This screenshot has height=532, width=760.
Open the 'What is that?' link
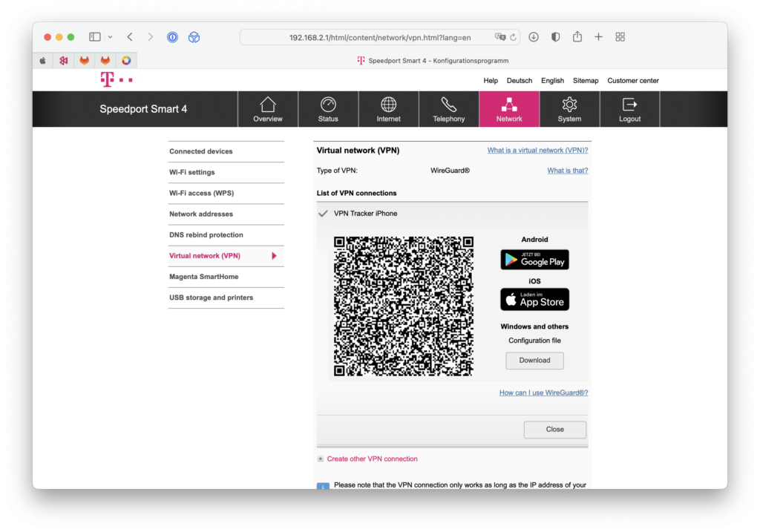click(x=568, y=171)
